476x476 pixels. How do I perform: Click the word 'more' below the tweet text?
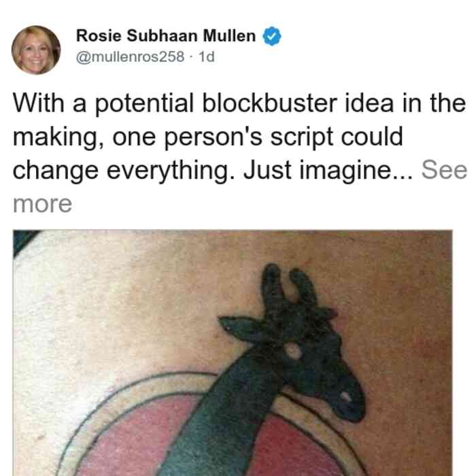pyautogui.click(x=42, y=204)
